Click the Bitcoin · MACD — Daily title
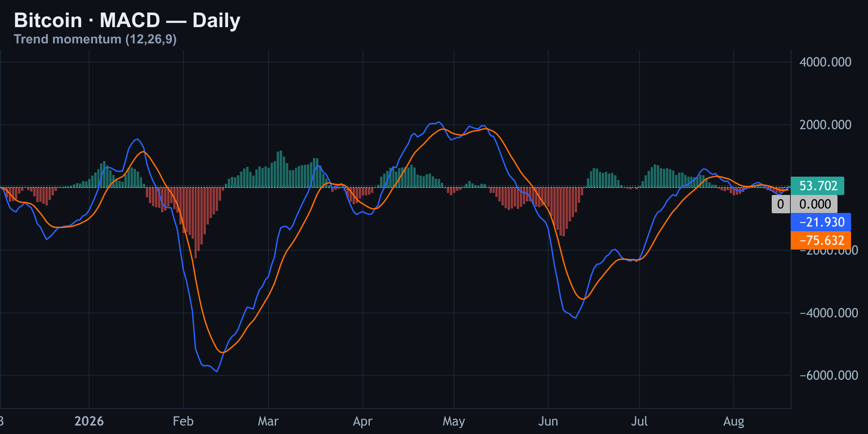Screen dimensions: 868x434 127,20
